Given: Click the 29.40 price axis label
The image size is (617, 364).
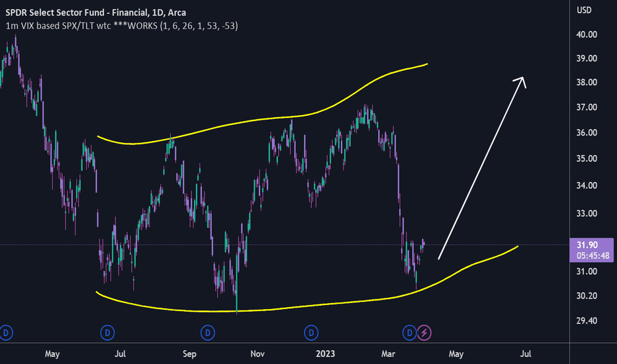Looking at the screenshot, I should click(x=587, y=321).
